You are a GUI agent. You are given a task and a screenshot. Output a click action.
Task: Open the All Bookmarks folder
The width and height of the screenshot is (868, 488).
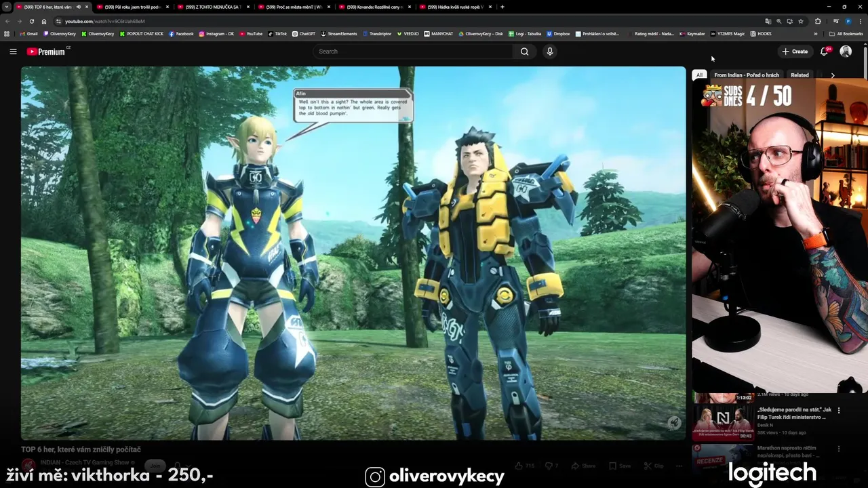(x=846, y=33)
